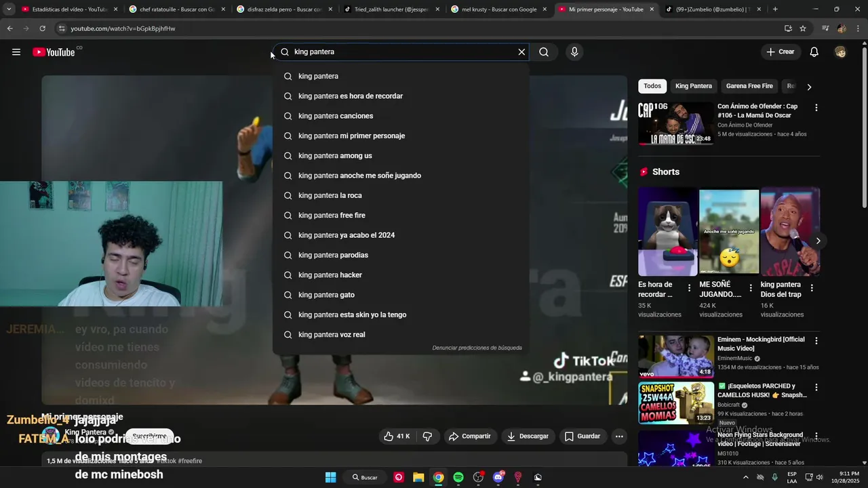The image size is (868, 488).
Task: Choose suggestion 'king pantera free fire'
Action: click(400, 216)
